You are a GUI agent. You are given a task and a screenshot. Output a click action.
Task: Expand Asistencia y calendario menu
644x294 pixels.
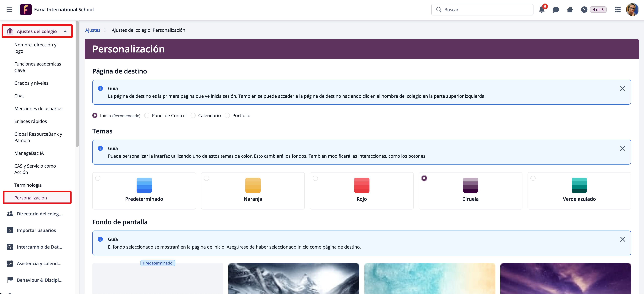point(39,263)
